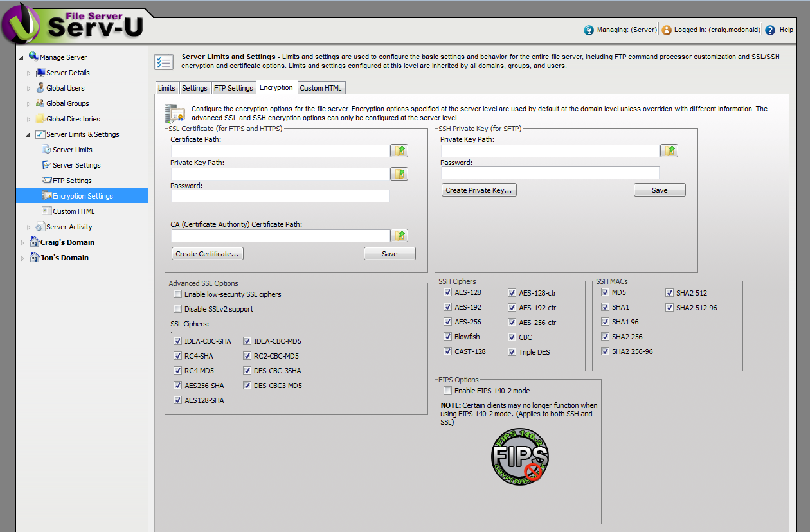Viewport: 810px width, 532px height.
Task: Click the Server Limits and Settings header icon
Action: 164,62
